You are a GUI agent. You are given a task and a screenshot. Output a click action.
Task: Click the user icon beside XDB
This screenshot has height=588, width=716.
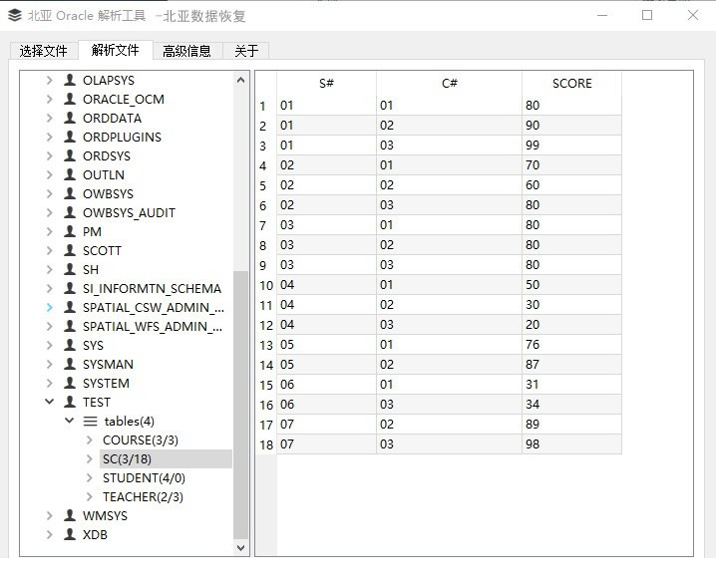point(70,534)
